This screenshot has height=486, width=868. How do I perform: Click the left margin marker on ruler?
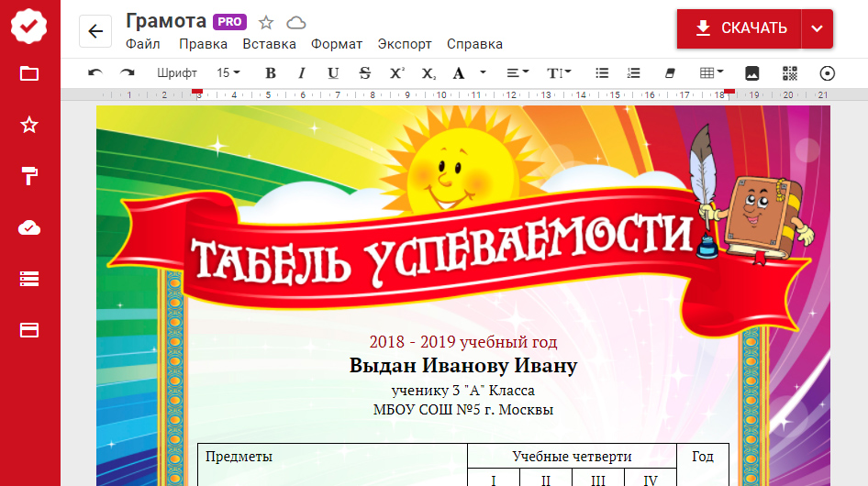(197, 92)
